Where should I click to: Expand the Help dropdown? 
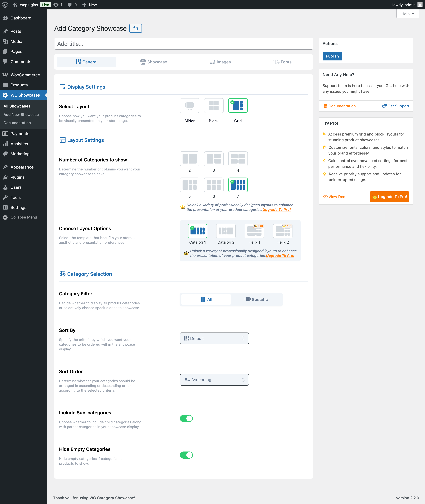[x=407, y=14]
